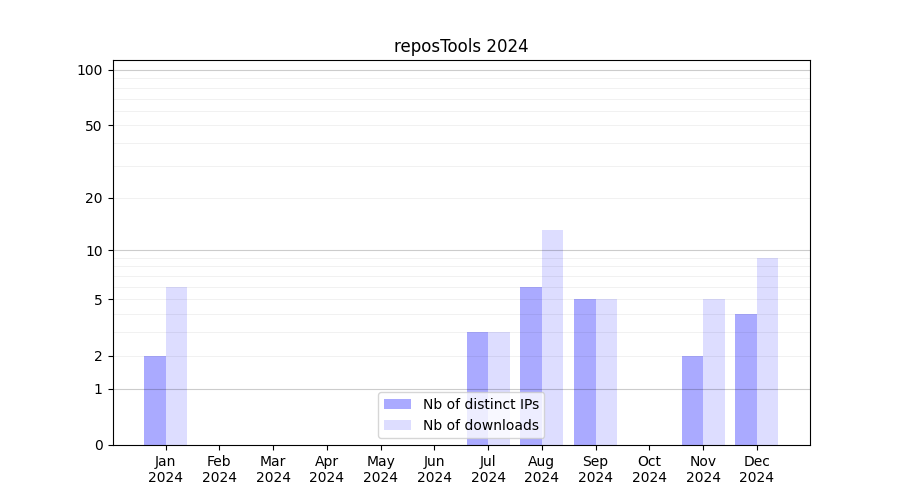Select the January downloads bar
This screenshot has width=900, height=500.
click(x=176, y=366)
